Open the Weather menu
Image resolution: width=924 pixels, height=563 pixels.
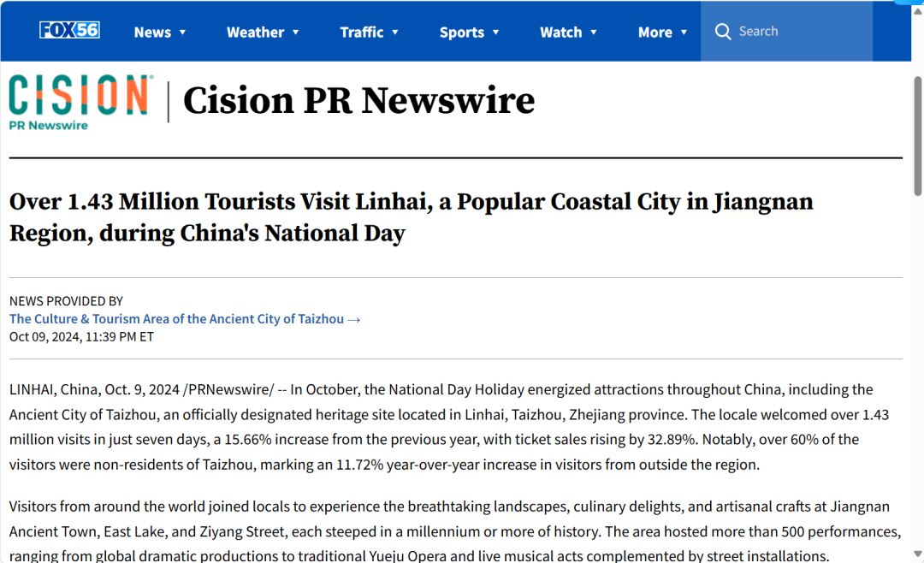255,33
